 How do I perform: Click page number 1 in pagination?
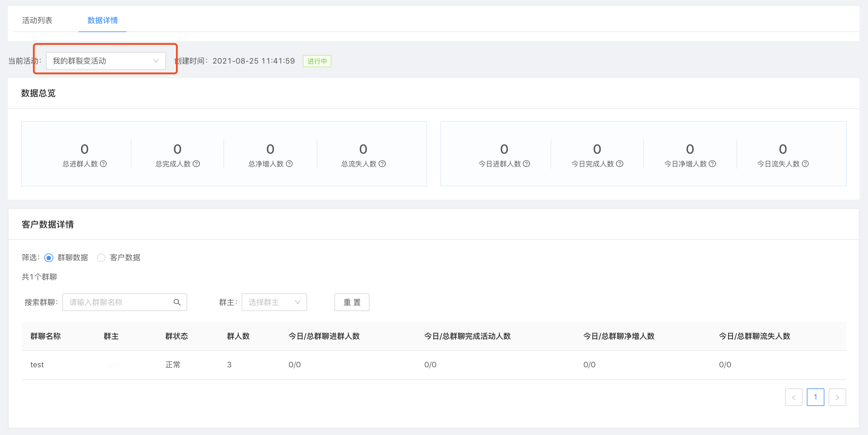click(x=815, y=397)
